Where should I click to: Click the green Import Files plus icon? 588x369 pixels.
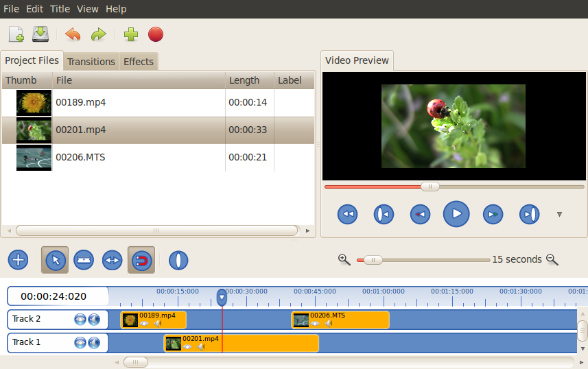[x=130, y=34]
